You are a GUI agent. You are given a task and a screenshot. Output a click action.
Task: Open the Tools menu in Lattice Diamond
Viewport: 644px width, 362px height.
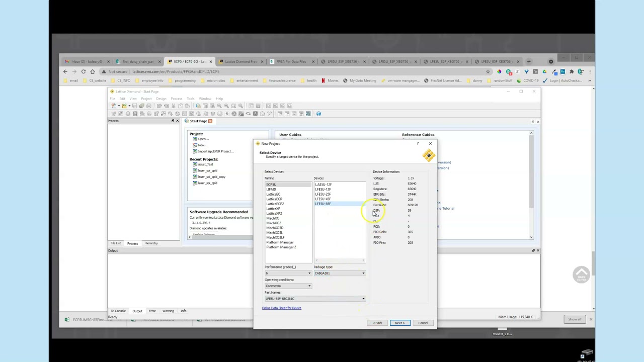pos(191,99)
